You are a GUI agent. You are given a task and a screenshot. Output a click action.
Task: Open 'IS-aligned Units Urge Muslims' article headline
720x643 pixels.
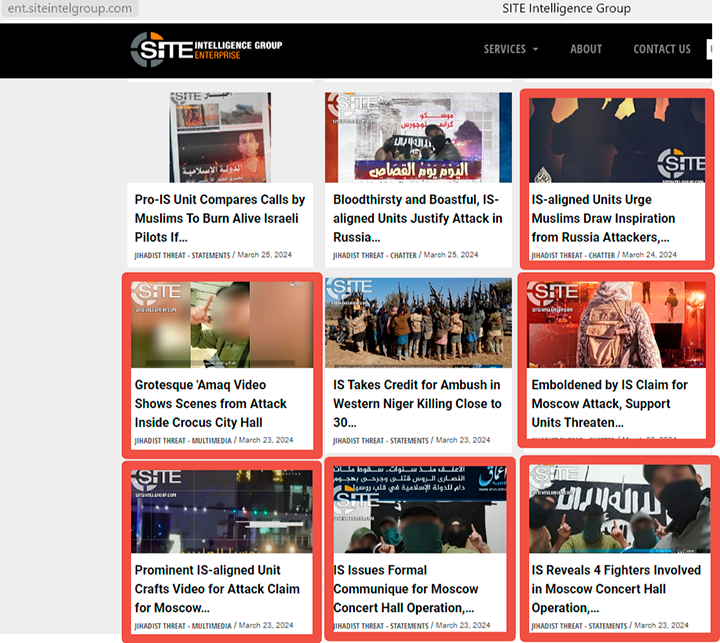coord(603,218)
